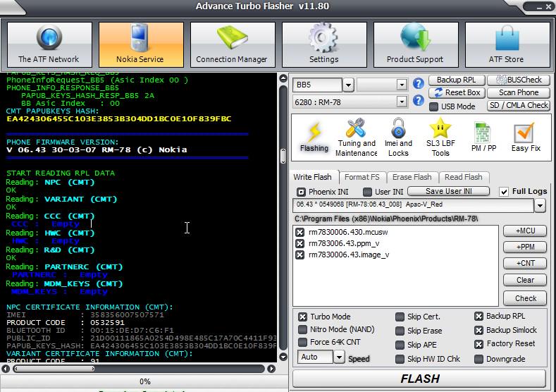
Task: Click the 0% progress bar
Action: 144,381
